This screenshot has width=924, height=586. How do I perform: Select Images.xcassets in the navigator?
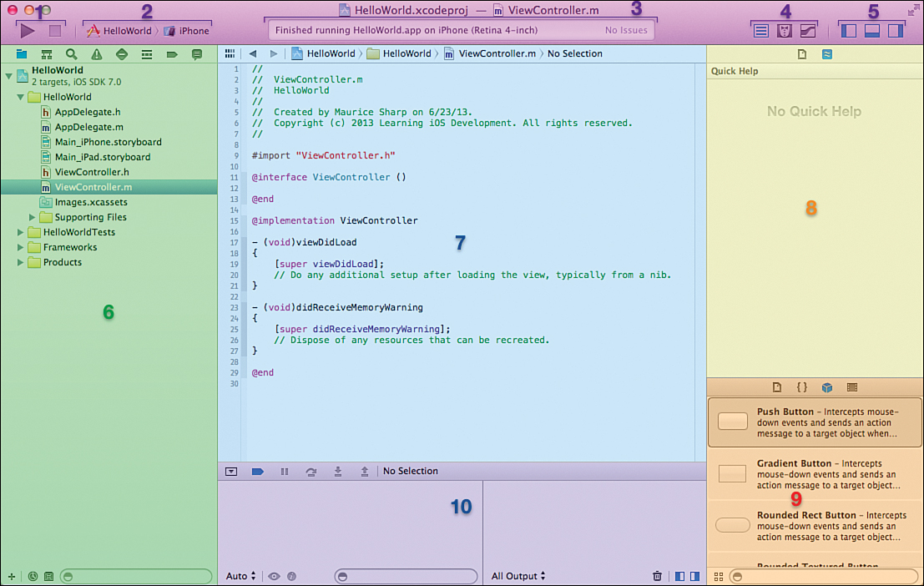pos(91,202)
